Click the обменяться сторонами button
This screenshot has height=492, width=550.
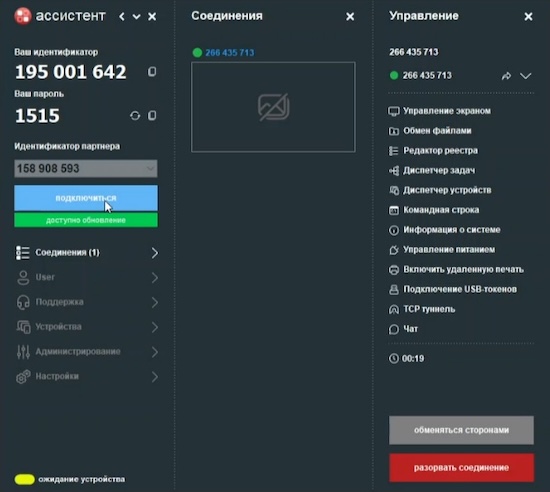click(x=461, y=430)
